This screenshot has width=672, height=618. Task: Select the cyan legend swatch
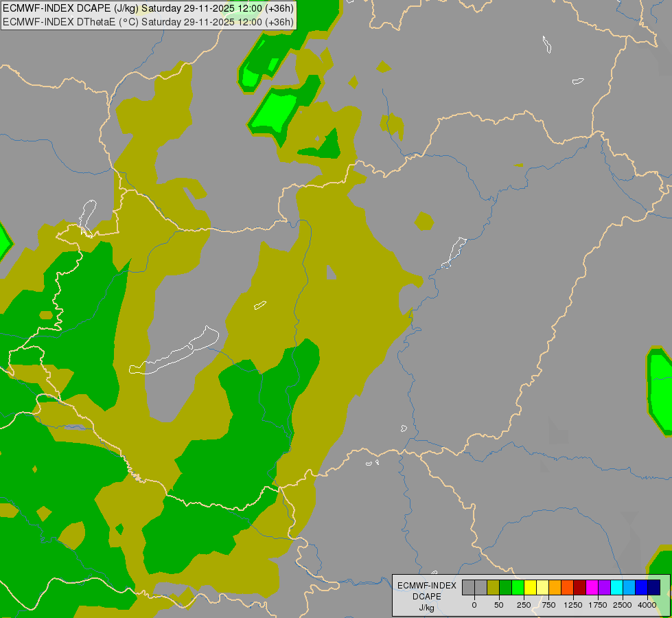coord(616,588)
